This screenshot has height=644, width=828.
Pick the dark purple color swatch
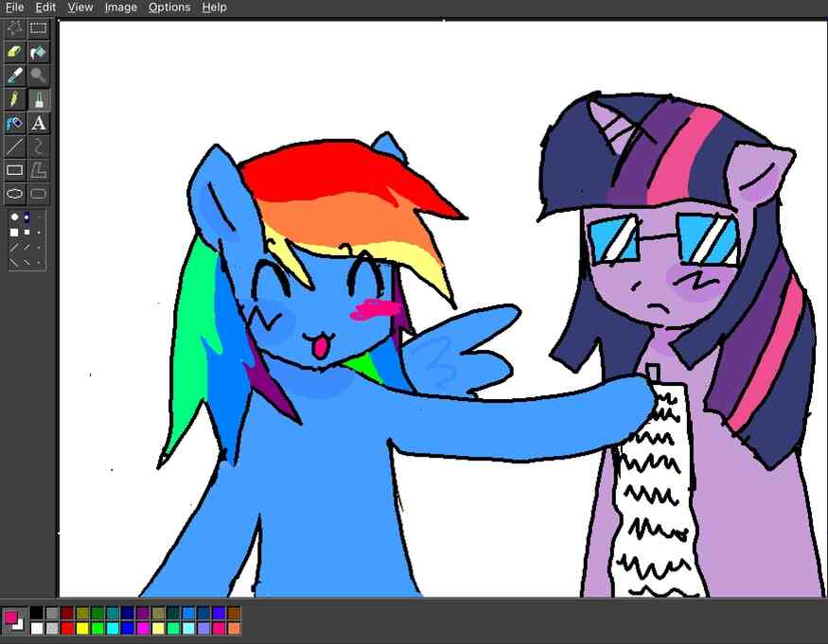click(143, 613)
